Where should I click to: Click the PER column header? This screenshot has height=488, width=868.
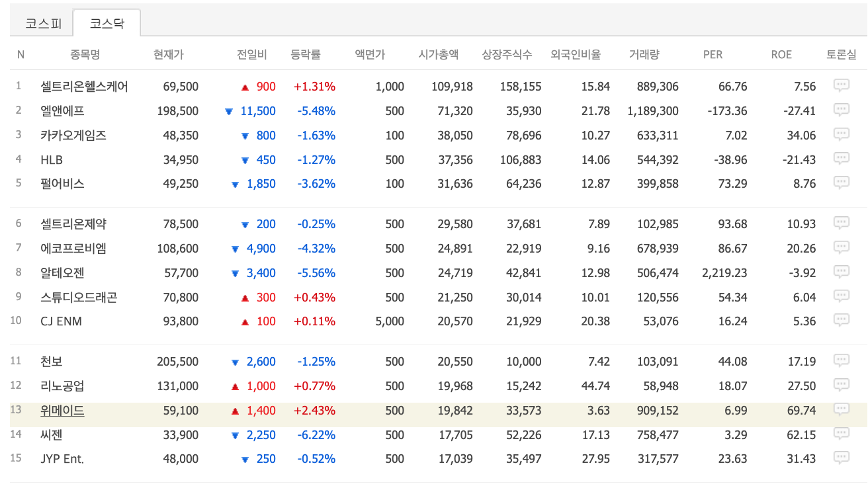click(x=713, y=54)
